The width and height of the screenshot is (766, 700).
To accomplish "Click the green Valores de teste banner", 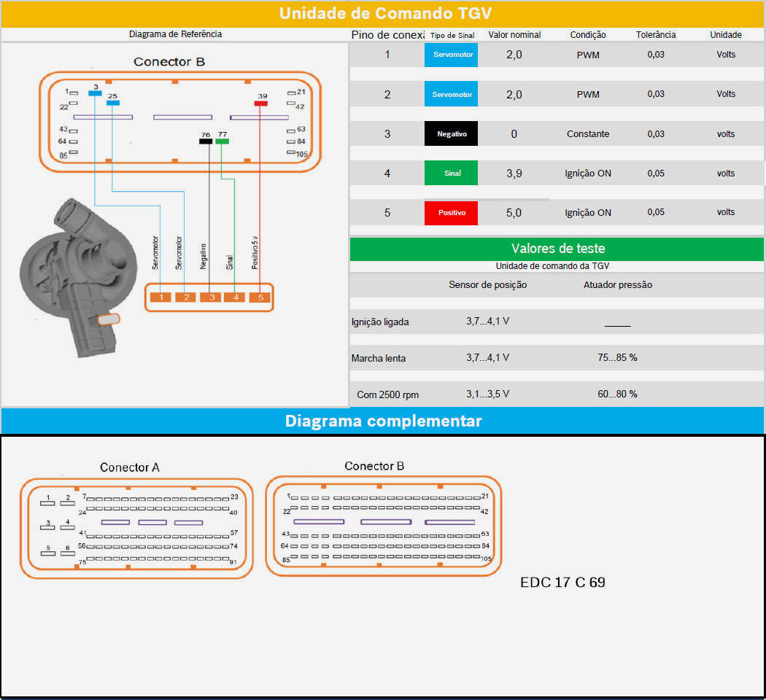I will 557,249.
